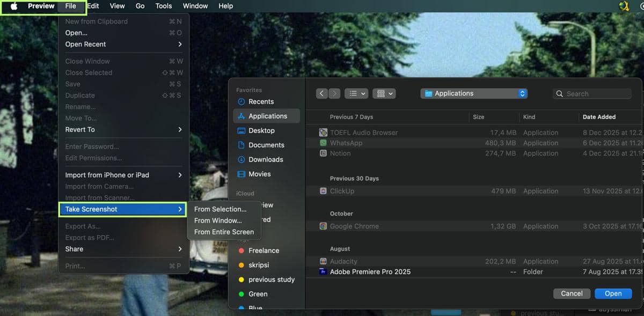Select the Desktop sidebar icon
The height and width of the screenshot is (316, 644).
tap(241, 130)
